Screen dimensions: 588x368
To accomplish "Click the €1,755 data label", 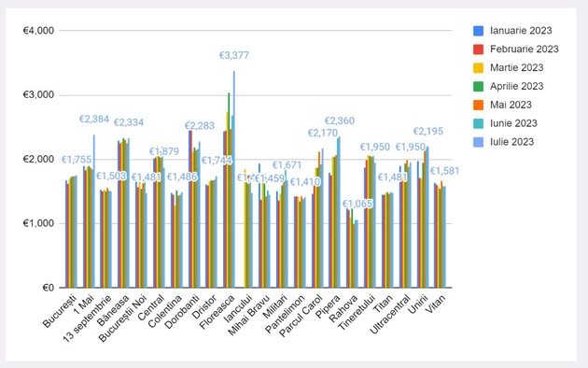I will pos(77,160).
